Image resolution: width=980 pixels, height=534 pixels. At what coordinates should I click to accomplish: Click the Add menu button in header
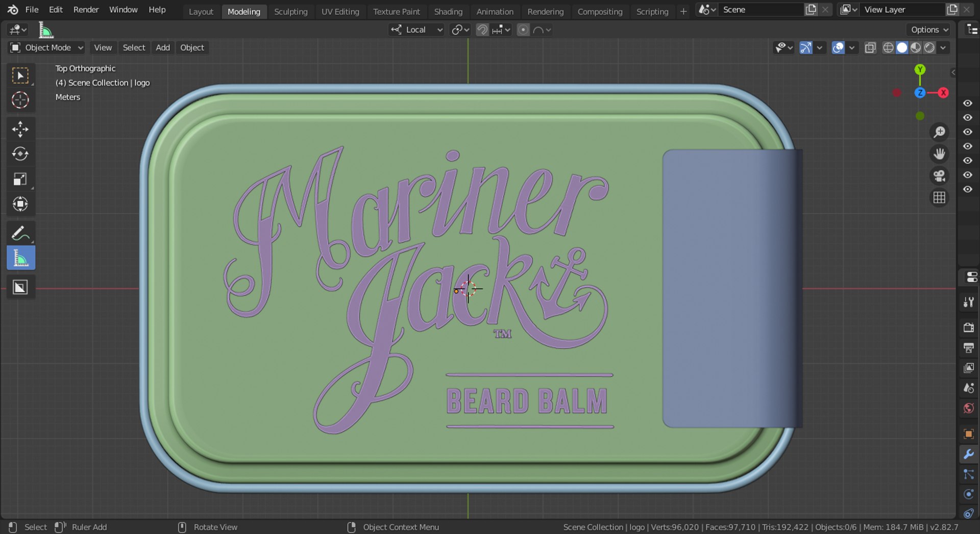[x=163, y=47]
